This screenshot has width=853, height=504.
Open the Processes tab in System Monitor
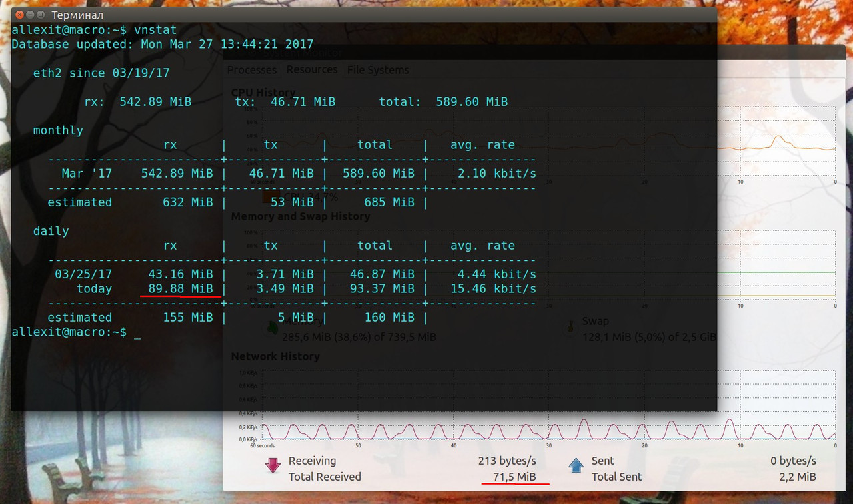tap(252, 70)
